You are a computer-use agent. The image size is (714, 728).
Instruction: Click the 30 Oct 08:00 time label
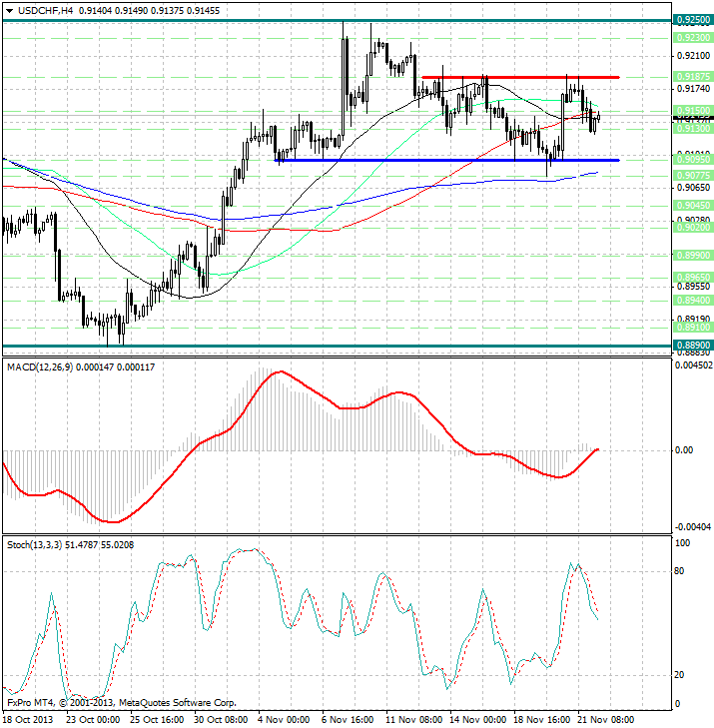(x=221, y=720)
